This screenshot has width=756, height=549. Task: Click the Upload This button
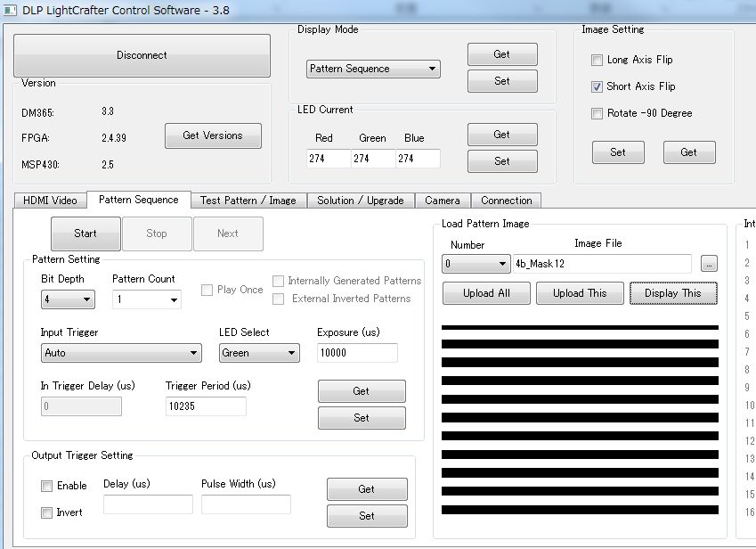tap(580, 293)
